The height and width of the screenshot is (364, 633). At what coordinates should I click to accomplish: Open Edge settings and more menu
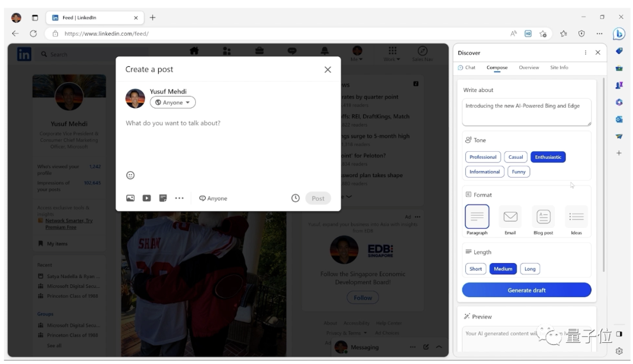click(600, 33)
